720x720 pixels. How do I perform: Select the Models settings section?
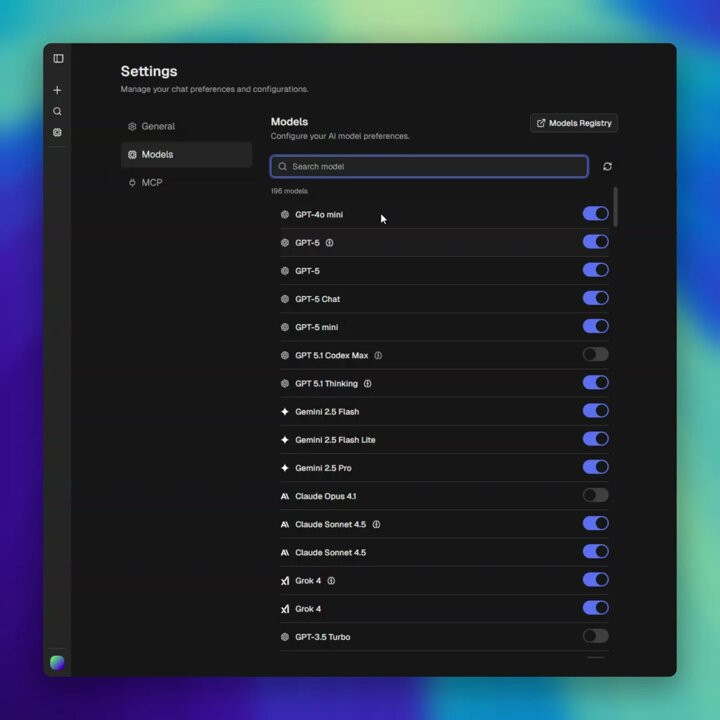[x=186, y=155]
